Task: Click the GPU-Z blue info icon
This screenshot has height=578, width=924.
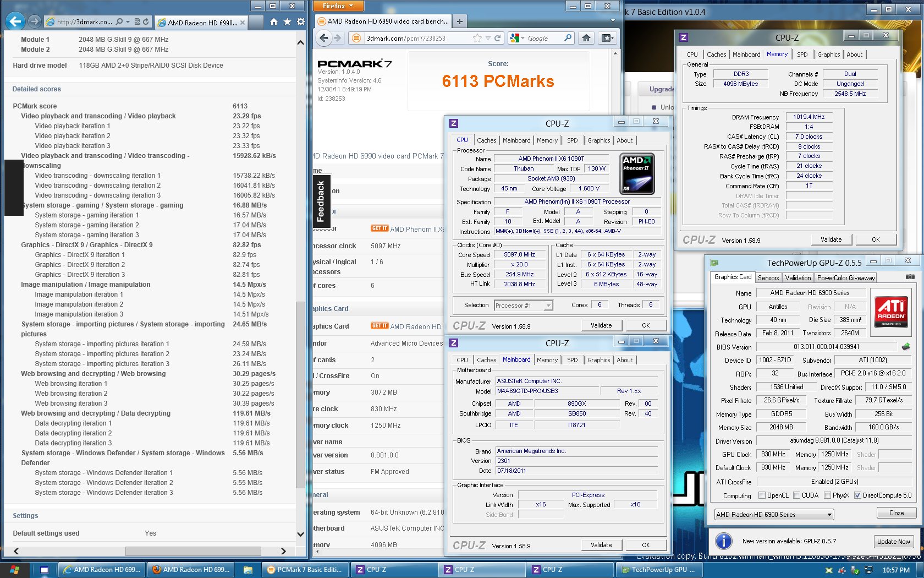Action: pos(723,541)
